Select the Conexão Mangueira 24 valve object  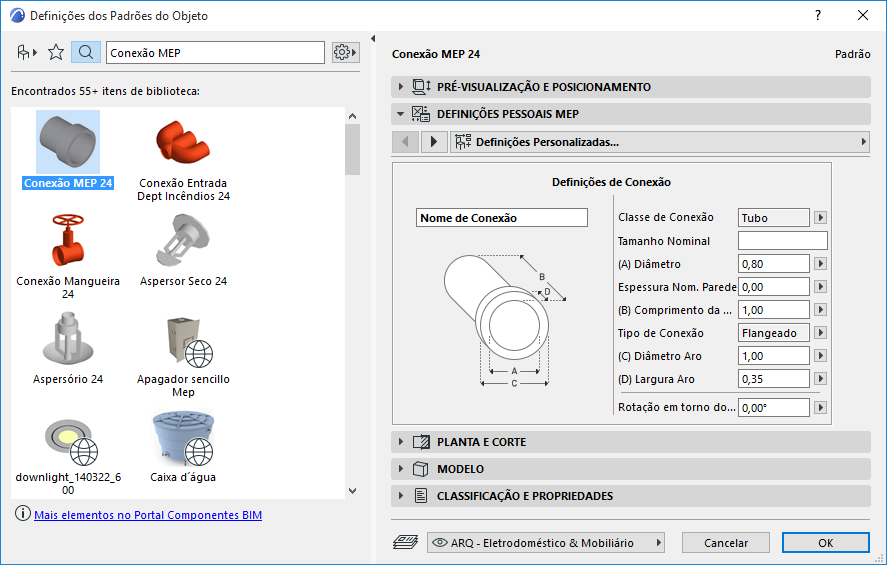tap(68, 256)
